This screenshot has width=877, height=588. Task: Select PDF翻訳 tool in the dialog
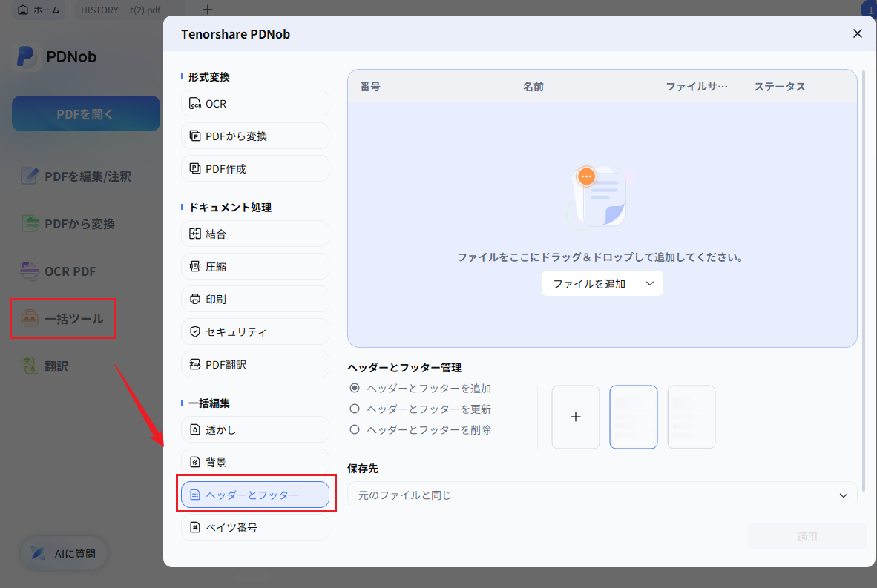coord(255,364)
